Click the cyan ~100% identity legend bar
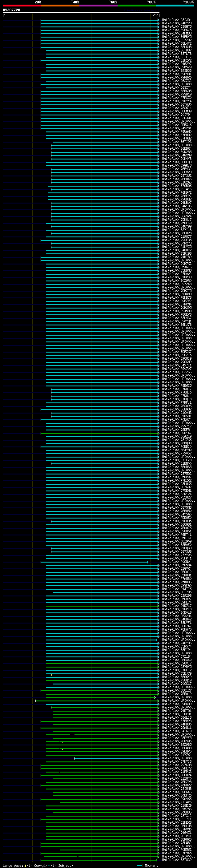The height and width of the screenshot is (868, 197). coord(175,6)
